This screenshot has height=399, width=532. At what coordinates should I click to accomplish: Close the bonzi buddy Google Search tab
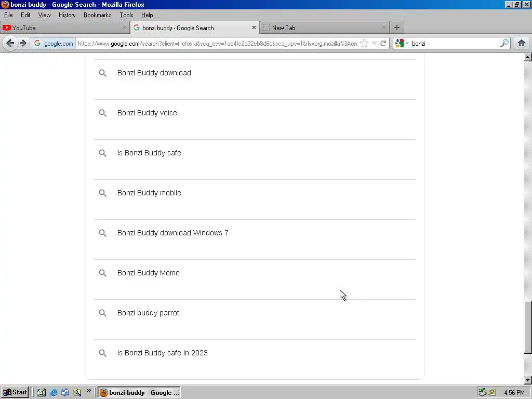point(254,28)
